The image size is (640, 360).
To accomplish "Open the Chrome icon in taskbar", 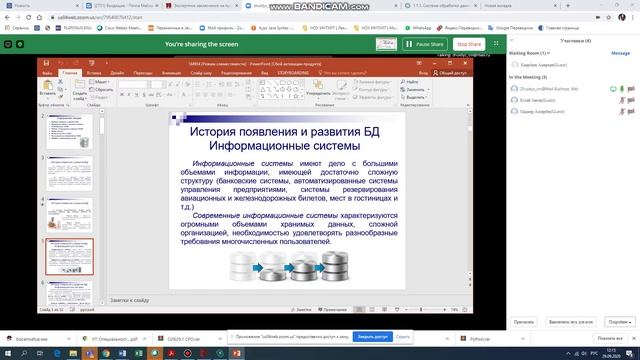I will click(x=106, y=353).
